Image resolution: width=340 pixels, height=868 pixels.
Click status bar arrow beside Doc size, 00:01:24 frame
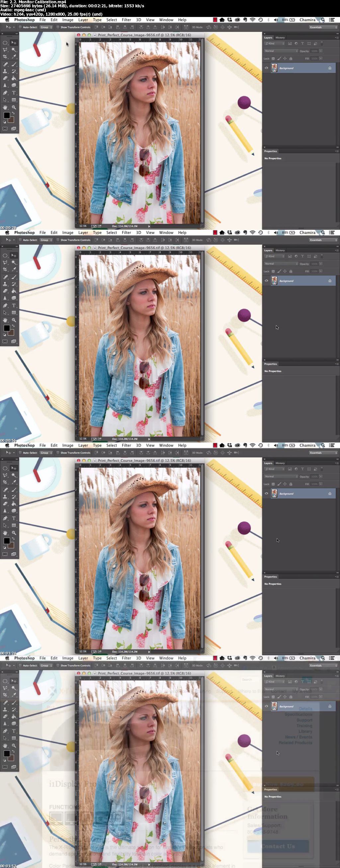coord(149,652)
